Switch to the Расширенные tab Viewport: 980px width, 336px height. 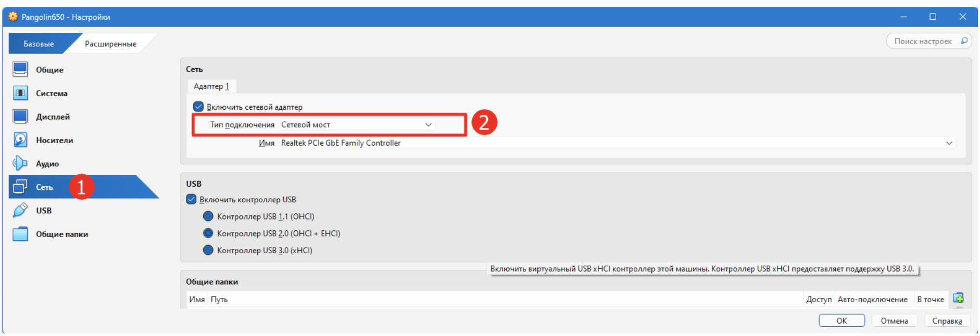point(111,44)
